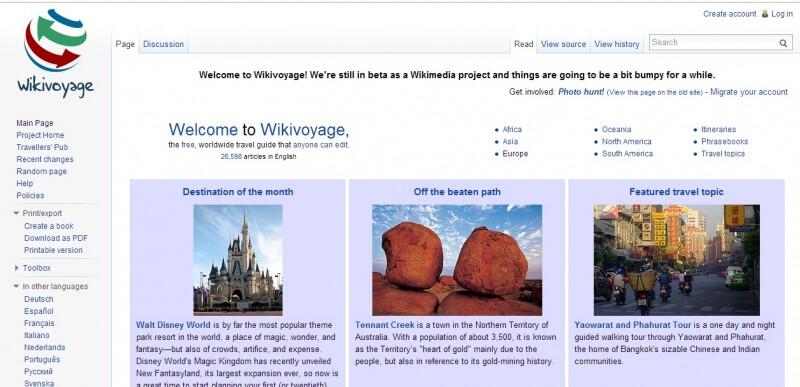800x387 pixels.
Task: Open a Random page
Action: 41,171
